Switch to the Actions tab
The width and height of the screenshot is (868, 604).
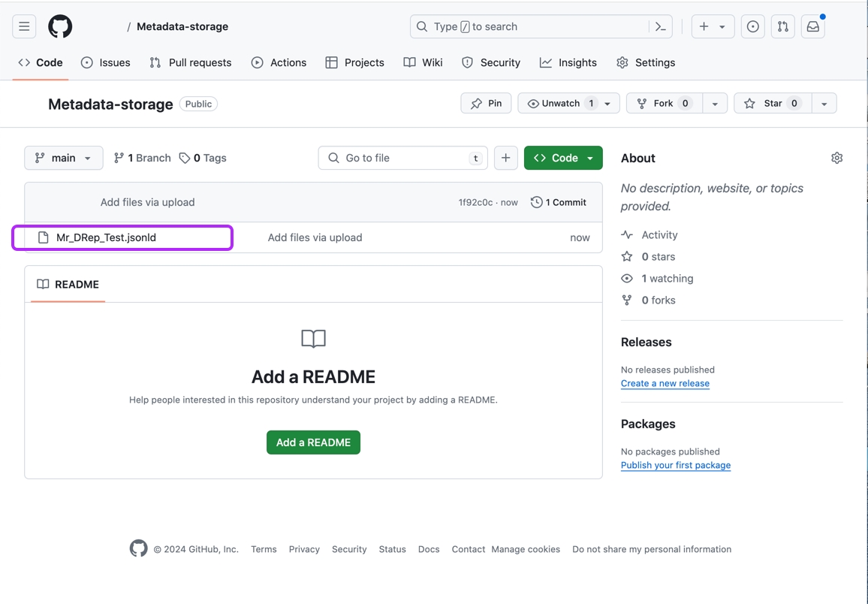279,62
